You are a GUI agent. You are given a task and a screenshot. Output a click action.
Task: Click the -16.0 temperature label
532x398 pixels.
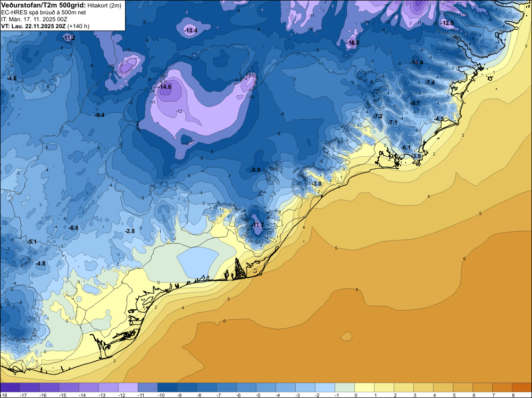click(353, 43)
